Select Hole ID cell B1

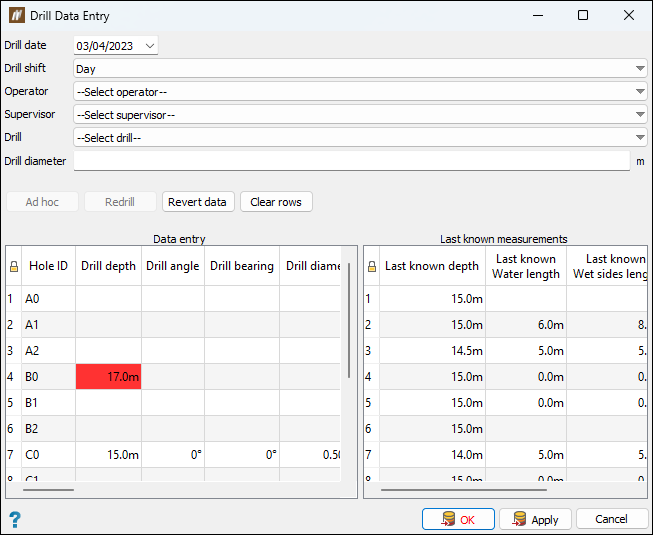pos(48,403)
